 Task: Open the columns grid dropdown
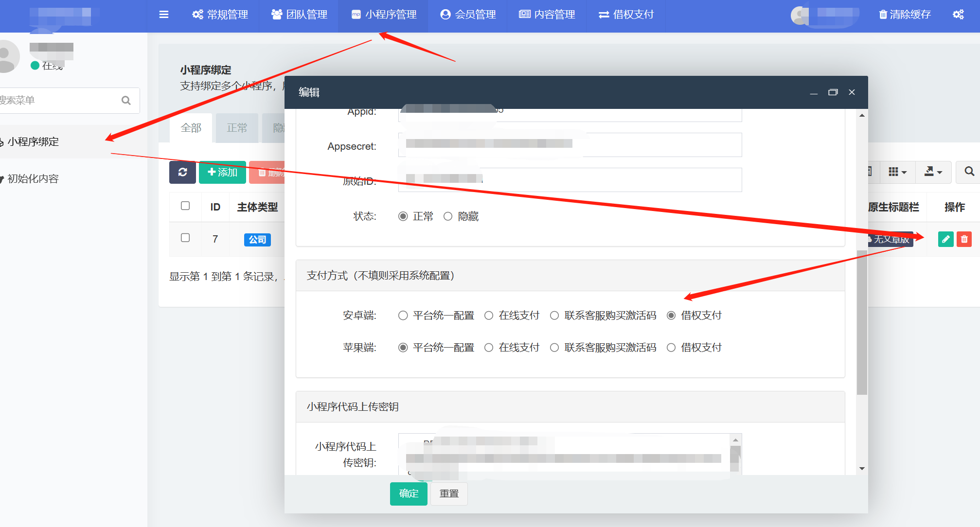897,172
